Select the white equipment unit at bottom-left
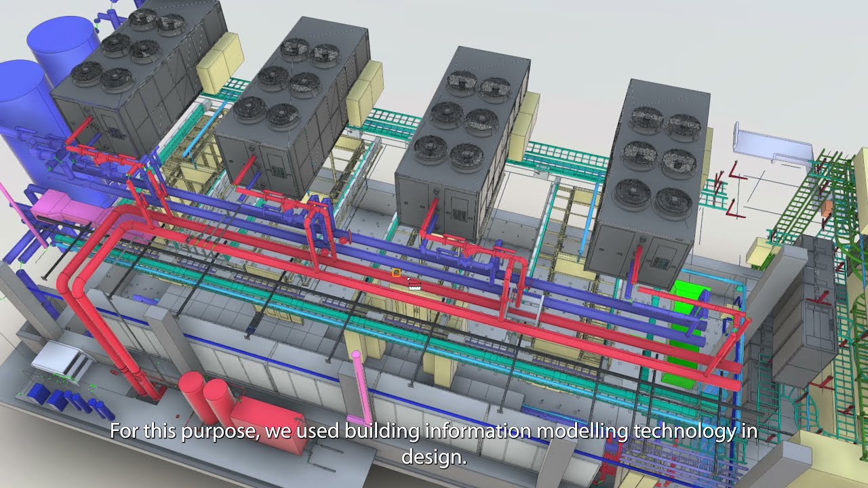 (x=60, y=358)
